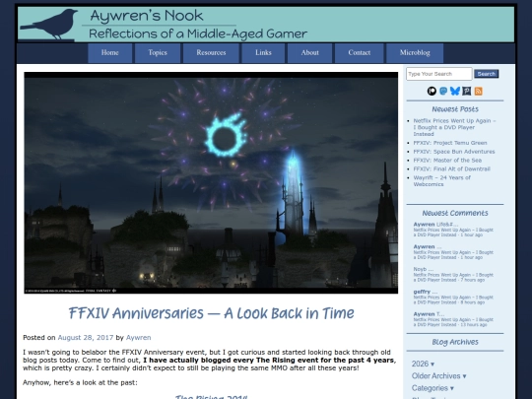Open the Aywren author link in byline
The width and height of the screenshot is (532, 399).
pyautogui.click(x=139, y=338)
